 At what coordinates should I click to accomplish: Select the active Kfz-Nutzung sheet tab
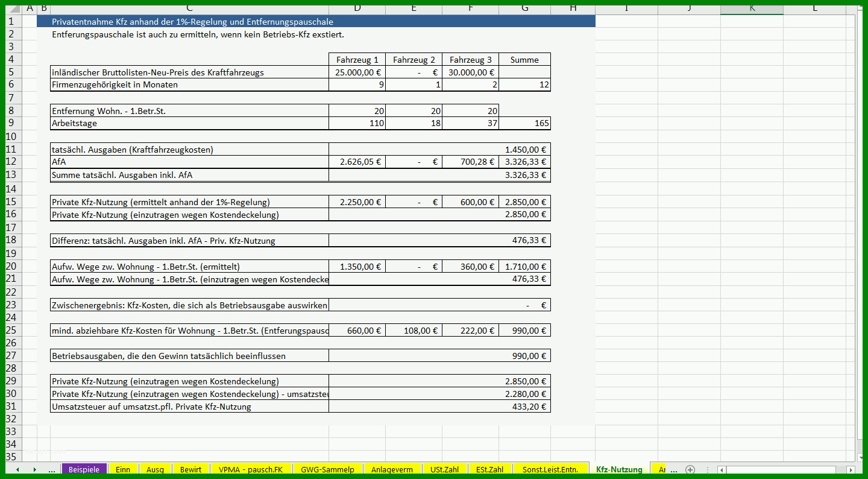[x=619, y=469]
